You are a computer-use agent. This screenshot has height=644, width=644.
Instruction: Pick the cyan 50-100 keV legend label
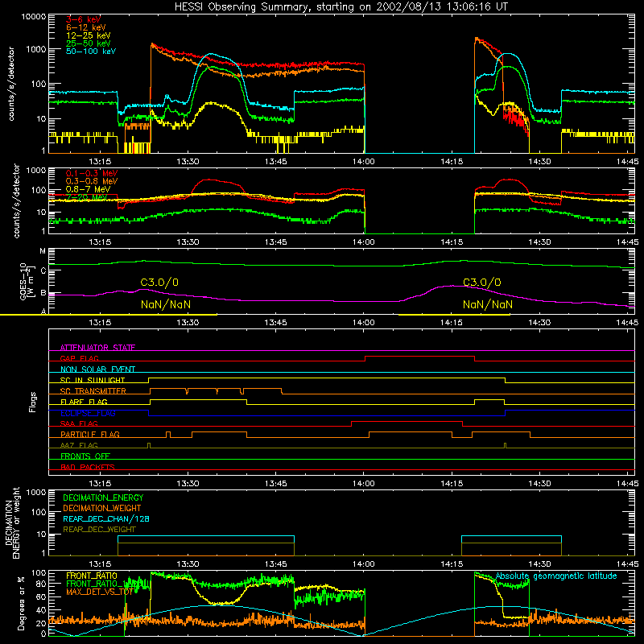point(91,52)
